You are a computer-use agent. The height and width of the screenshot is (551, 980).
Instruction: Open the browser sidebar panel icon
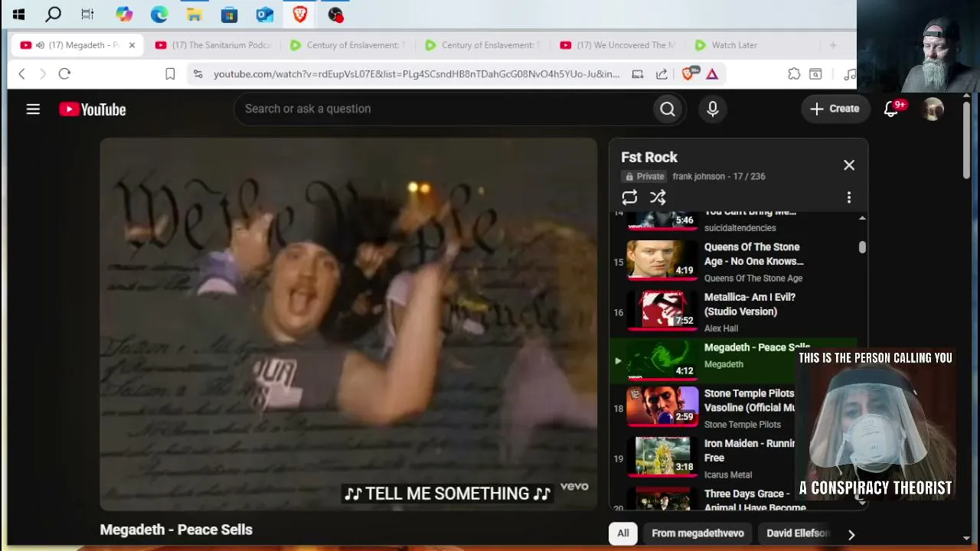[x=815, y=73]
